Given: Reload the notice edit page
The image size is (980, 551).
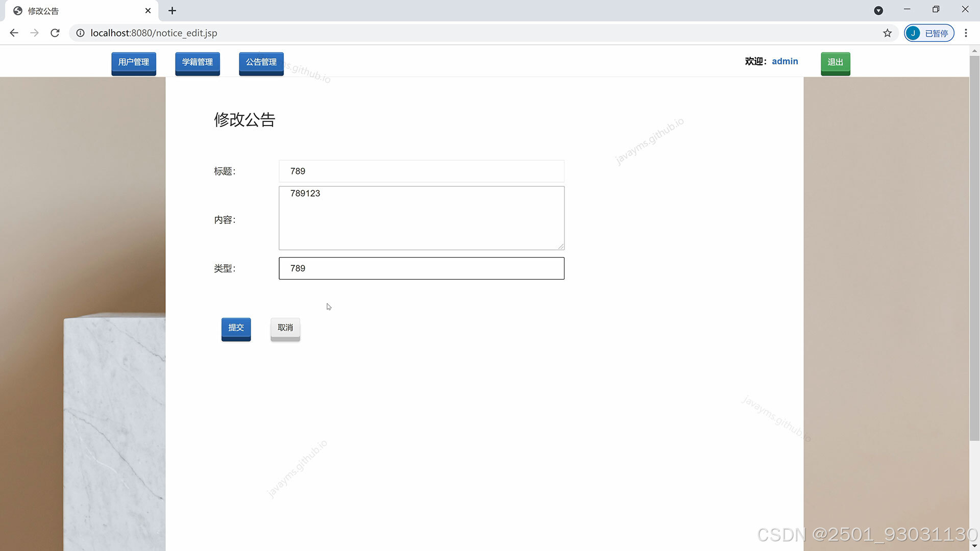Looking at the screenshot, I should (55, 33).
